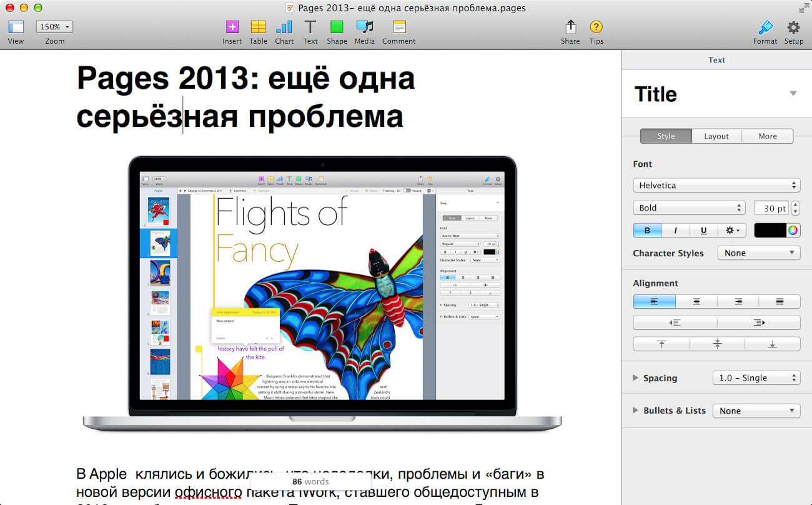Open the View menu button in toolbar
Screen dimensions: 812x505
pos(16,27)
